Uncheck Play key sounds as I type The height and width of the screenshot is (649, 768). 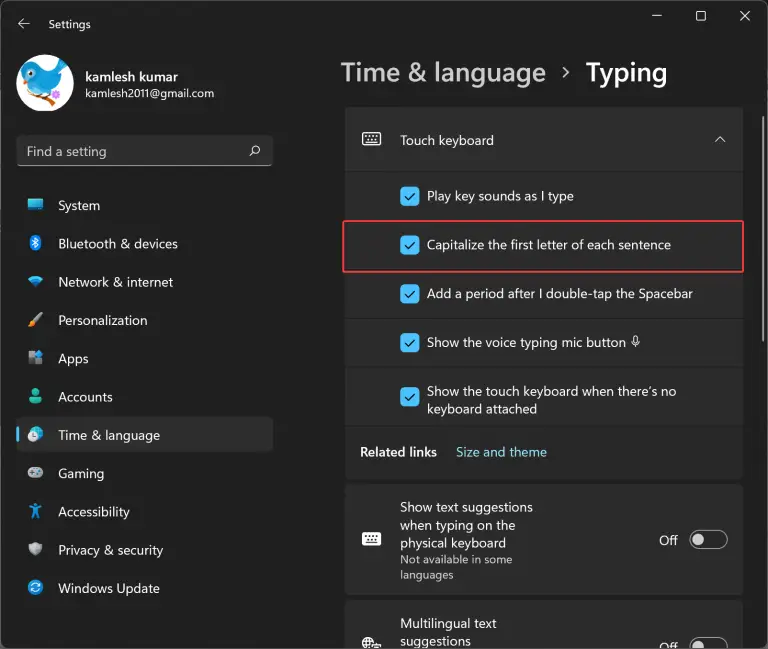(x=409, y=196)
